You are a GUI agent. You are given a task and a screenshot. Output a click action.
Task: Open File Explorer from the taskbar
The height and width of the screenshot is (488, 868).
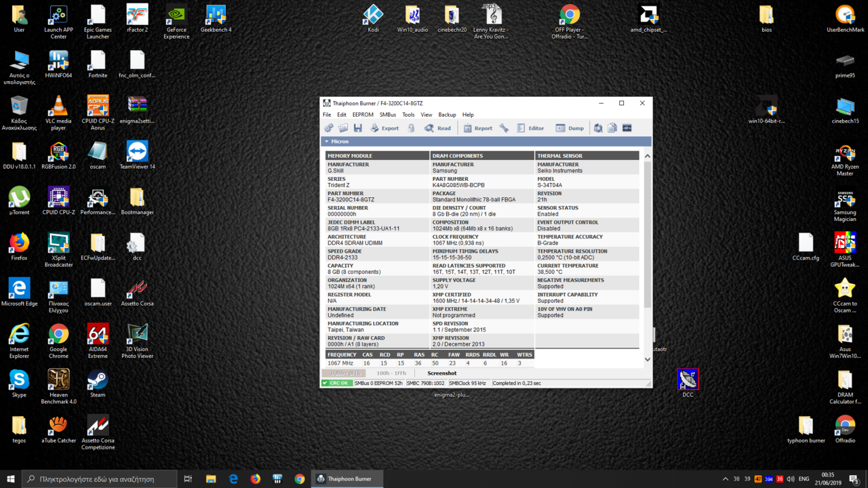pyautogui.click(x=211, y=479)
